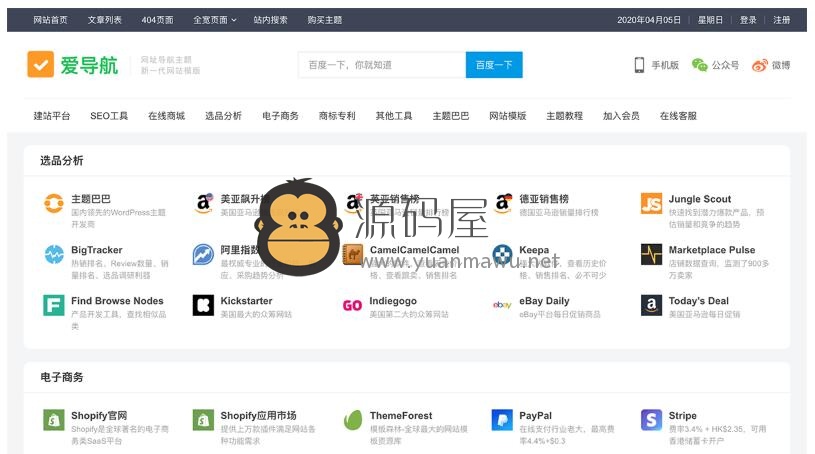Open 站内搜索 in top bar

click(x=271, y=20)
